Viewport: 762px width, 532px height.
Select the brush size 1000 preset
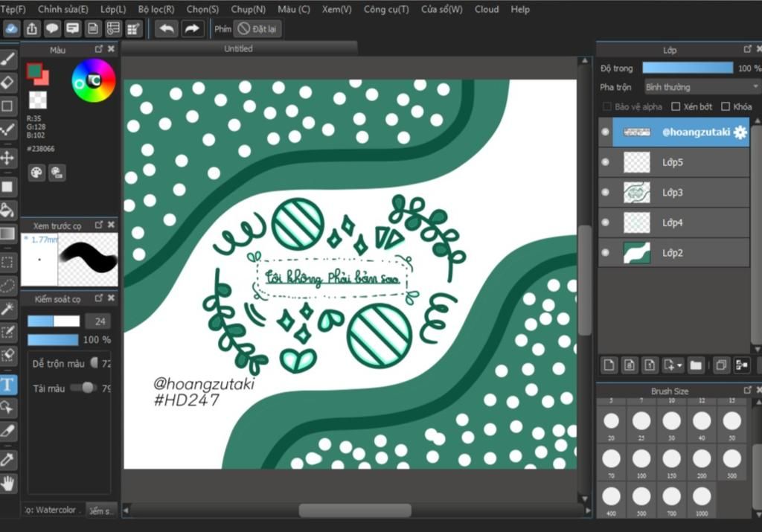tap(702, 500)
